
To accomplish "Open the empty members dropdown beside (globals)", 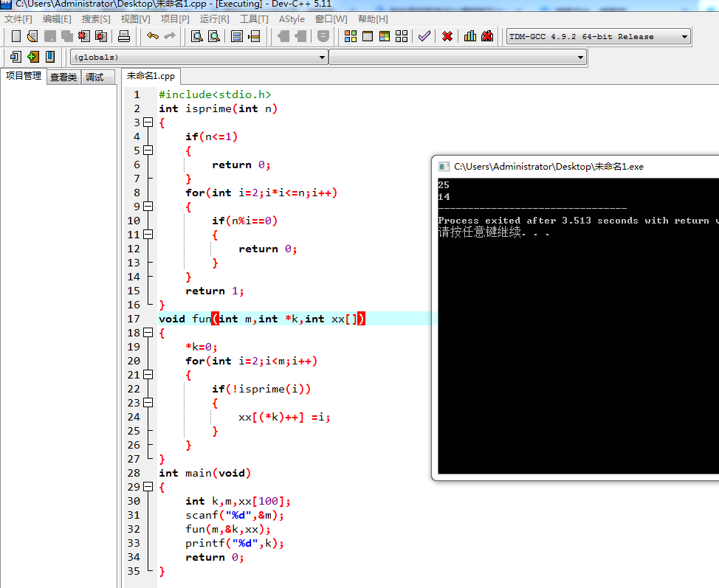I will pos(580,58).
